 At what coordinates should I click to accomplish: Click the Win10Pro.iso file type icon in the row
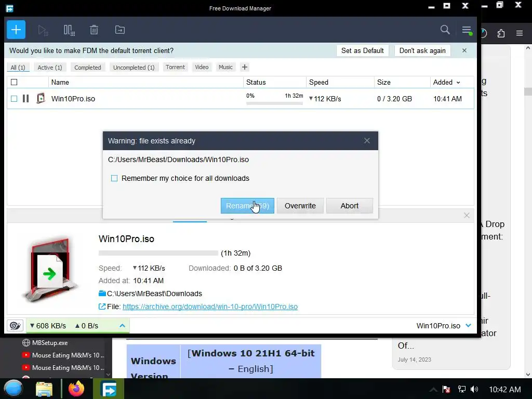pos(41,98)
